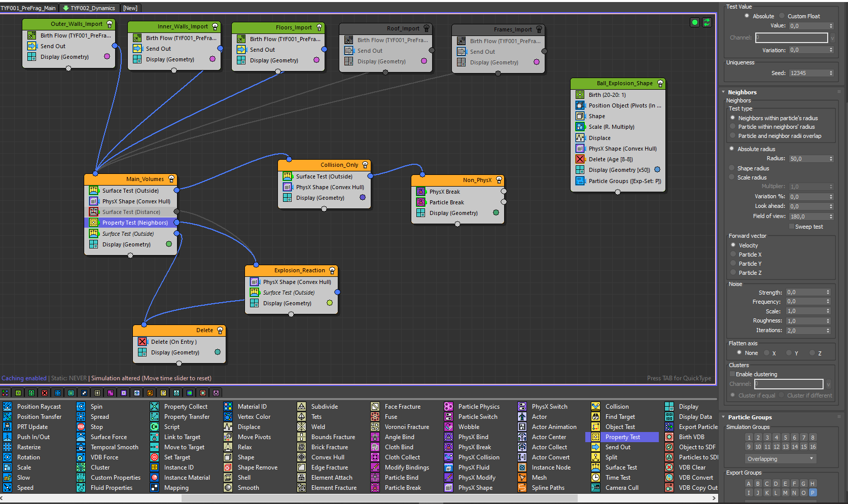The height and width of the screenshot is (504, 848).
Task: Enable the Sweep test checkbox
Action: coord(792,227)
